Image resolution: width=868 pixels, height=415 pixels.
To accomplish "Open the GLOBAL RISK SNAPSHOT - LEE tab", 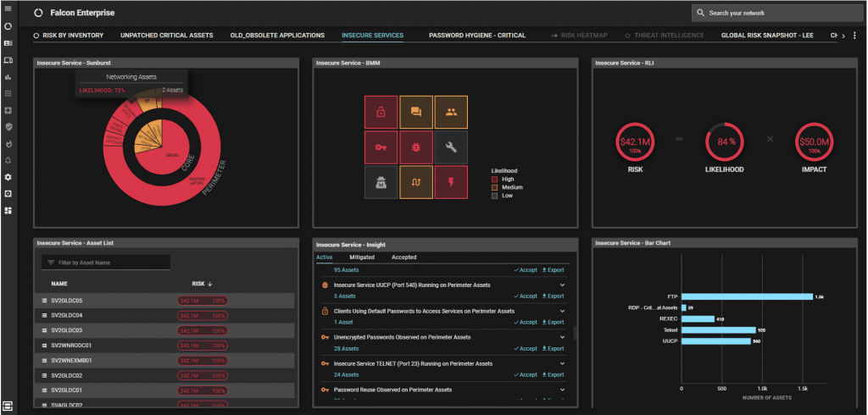I will coord(767,36).
